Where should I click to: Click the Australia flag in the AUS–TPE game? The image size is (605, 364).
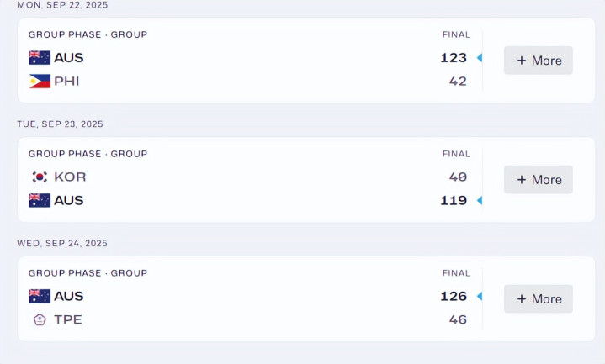(x=40, y=296)
